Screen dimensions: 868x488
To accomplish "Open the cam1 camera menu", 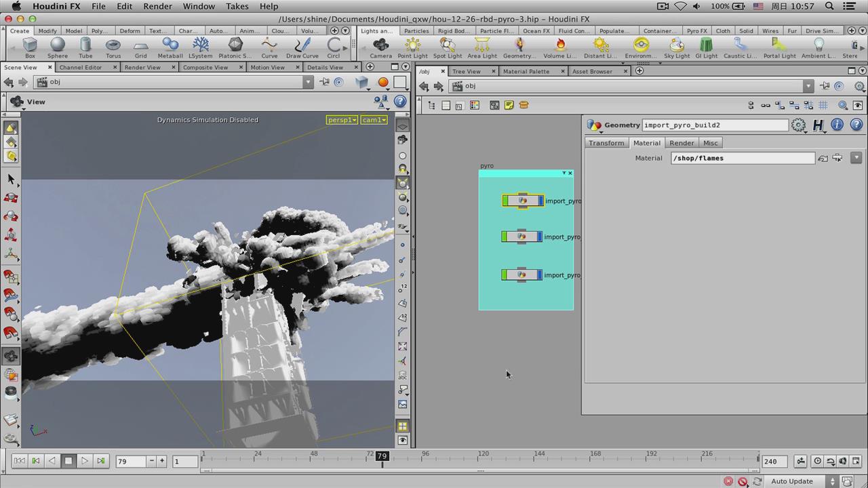I will coord(374,120).
